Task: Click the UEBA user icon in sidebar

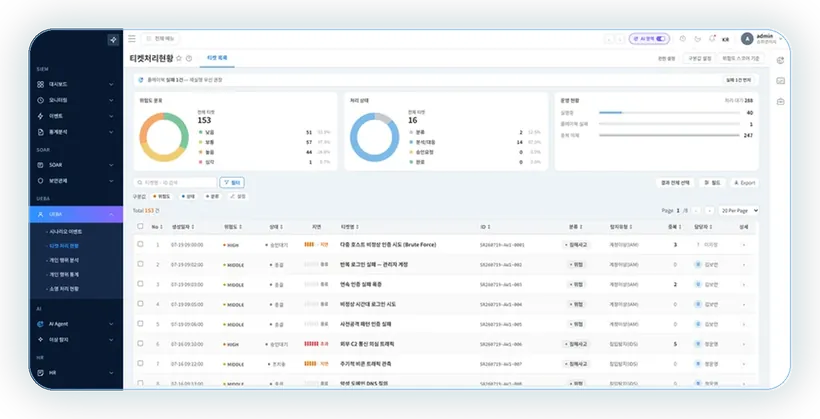Action: 41,214
